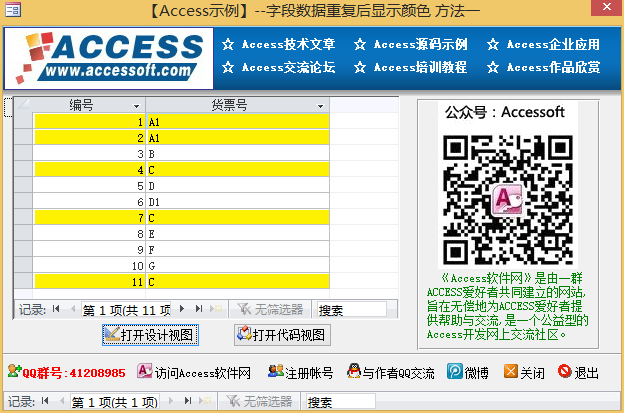Screen dimensions: 624x413
Task: Click the 打开代码视图 button
Action: [x=282, y=335]
